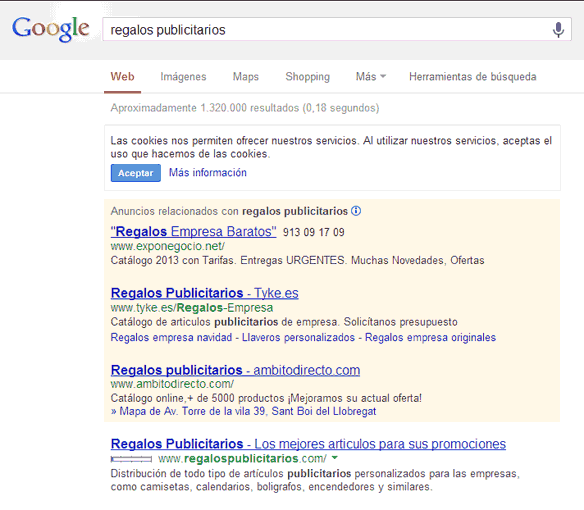
Task: Switch to Shopping tab
Action: (x=308, y=77)
